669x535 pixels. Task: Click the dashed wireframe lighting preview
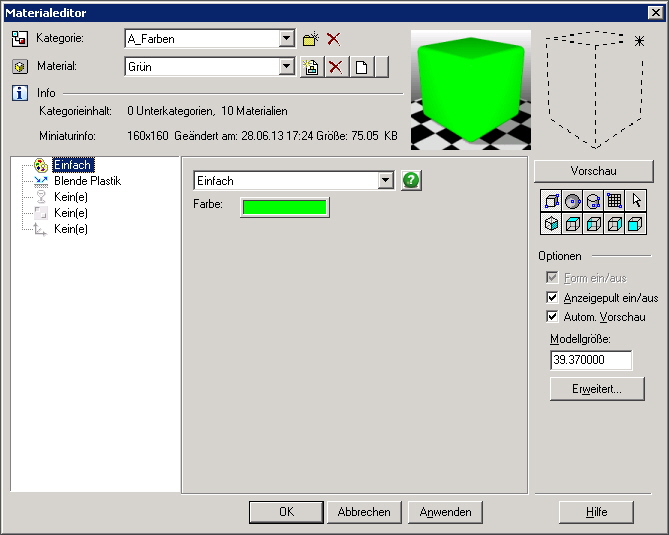[596, 90]
